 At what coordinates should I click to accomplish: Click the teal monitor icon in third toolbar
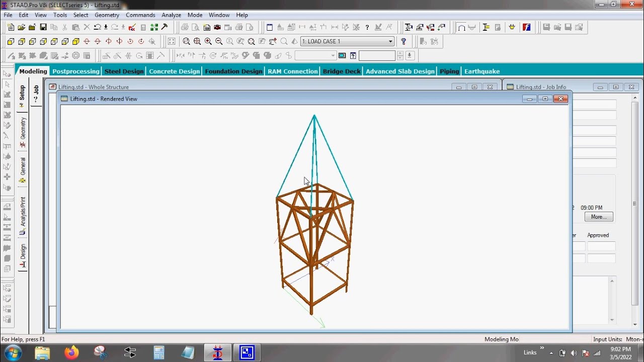(342, 55)
